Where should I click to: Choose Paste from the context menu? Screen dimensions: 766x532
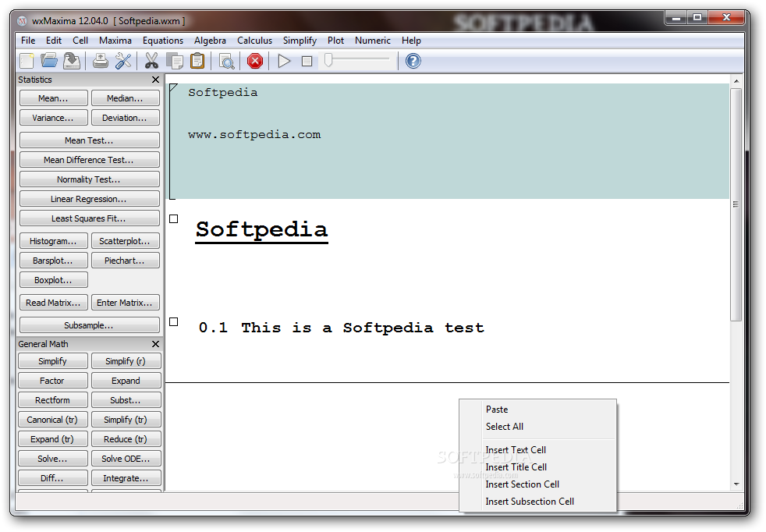coord(537,410)
